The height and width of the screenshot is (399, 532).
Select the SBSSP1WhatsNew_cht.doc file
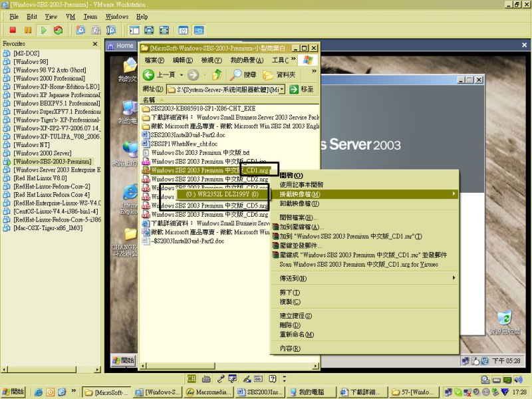[184, 144]
